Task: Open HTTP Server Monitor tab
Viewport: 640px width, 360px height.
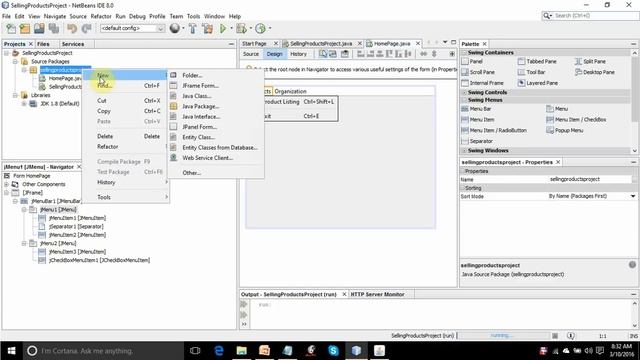Action: coord(377,294)
